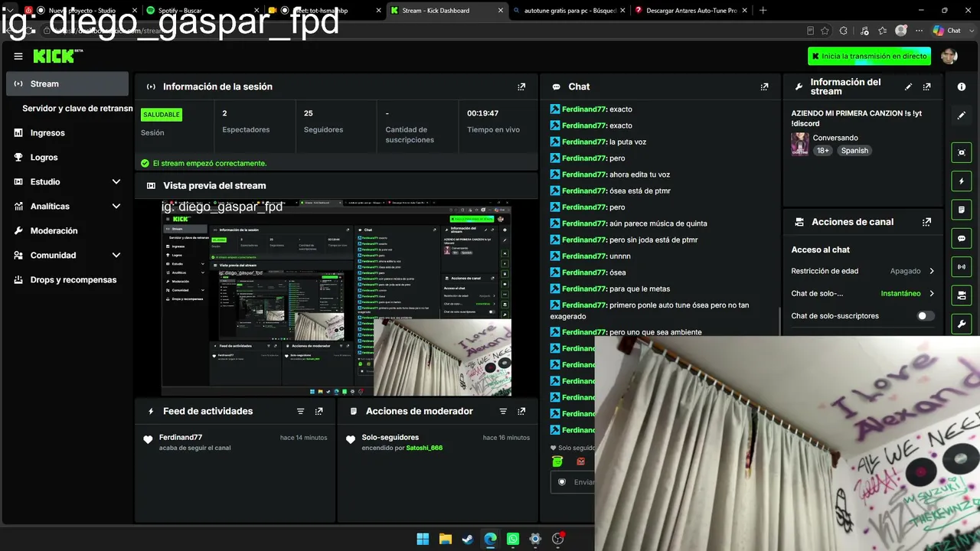The image size is (980, 551).
Task: Click the '00:19:47' live time value
Action: 482,113
